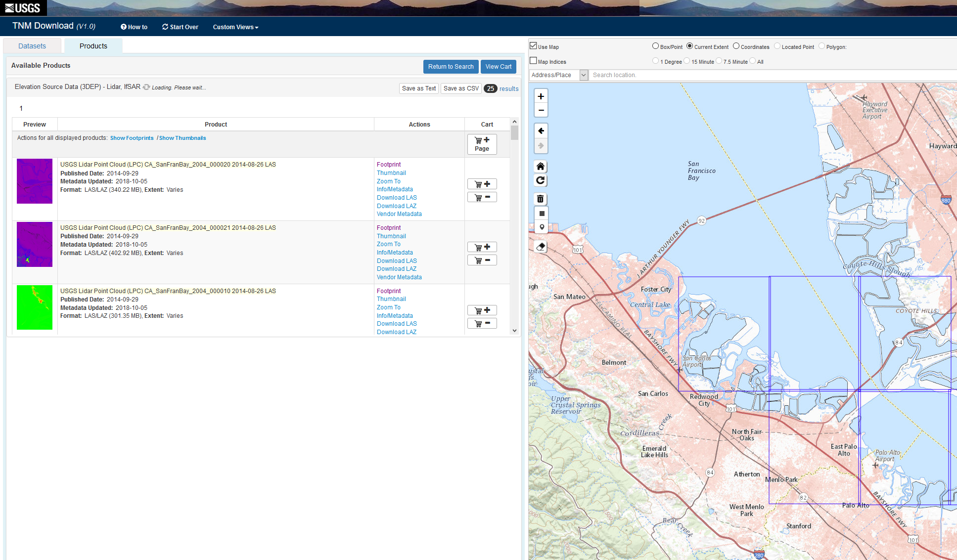Enable the Map Indices checkbox

point(533,60)
